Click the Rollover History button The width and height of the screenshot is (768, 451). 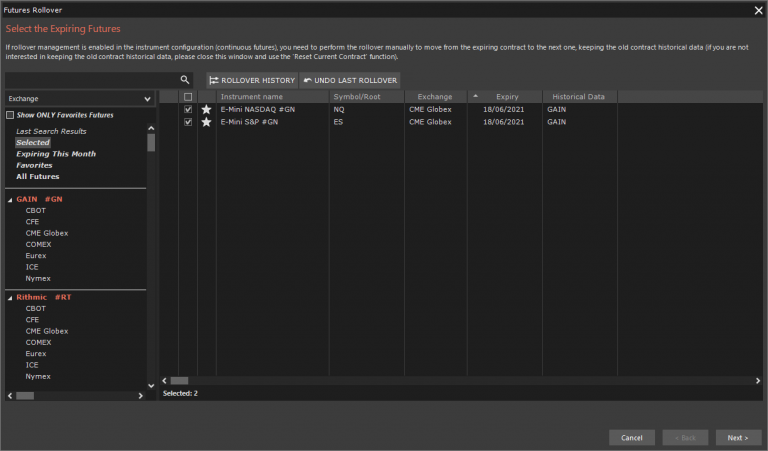click(252, 80)
